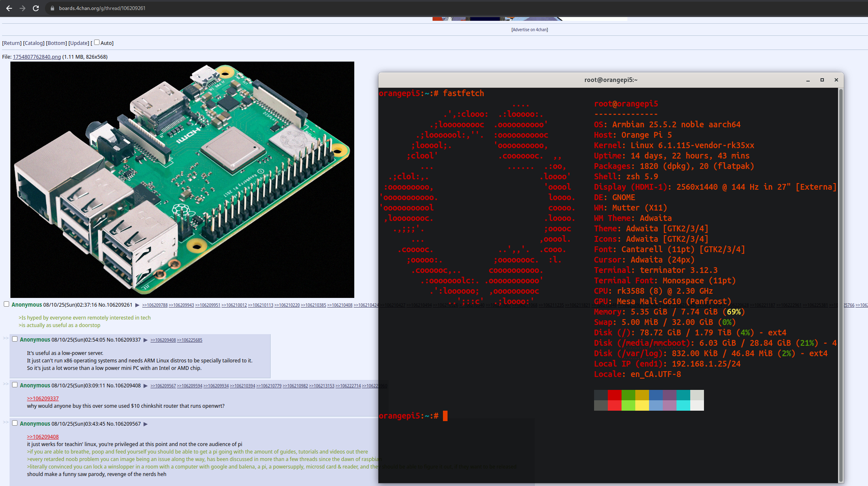The width and height of the screenshot is (868, 486).
Task: Enable the Auto update checkbox
Action: pyautogui.click(x=97, y=42)
